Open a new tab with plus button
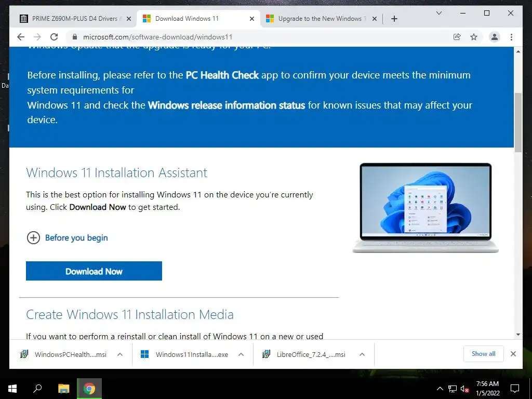Viewport: 532px width, 399px height. 394,19
